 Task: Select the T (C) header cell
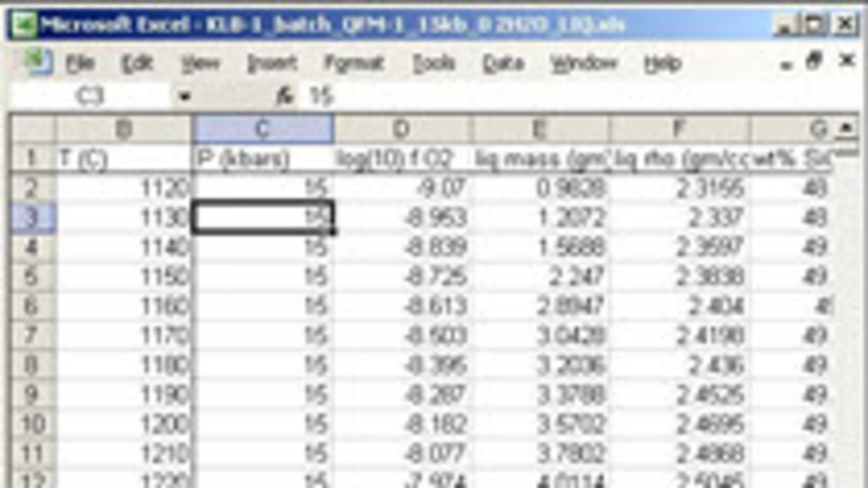pyautogui.click(x=123, y=159)
